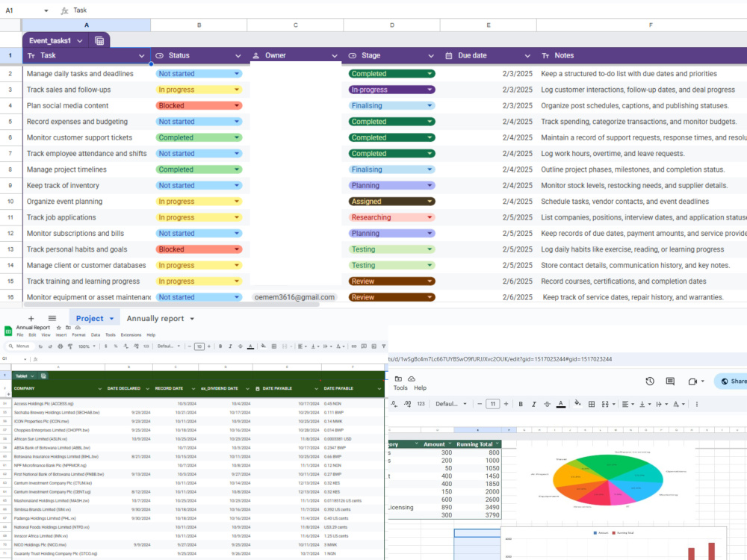The image size is (747, 560).
Task: Click the Share button
Action: pyautogui.click(x=732, y=381)
